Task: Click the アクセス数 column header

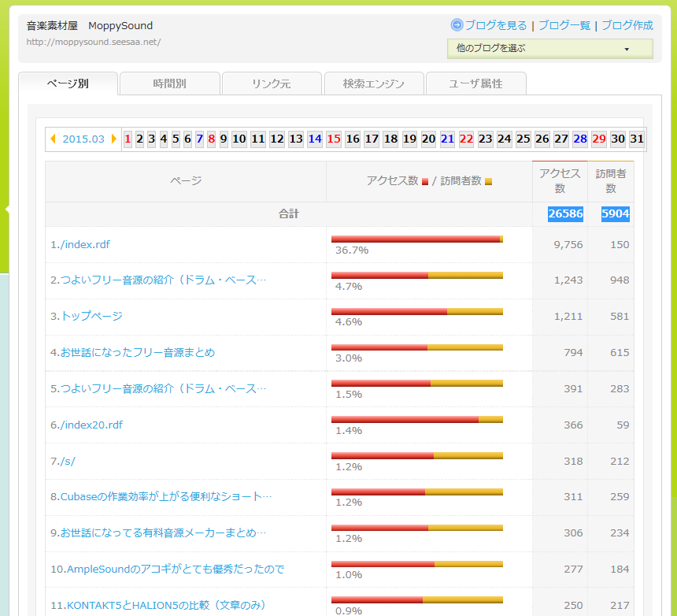Action: tap(560, 181)
